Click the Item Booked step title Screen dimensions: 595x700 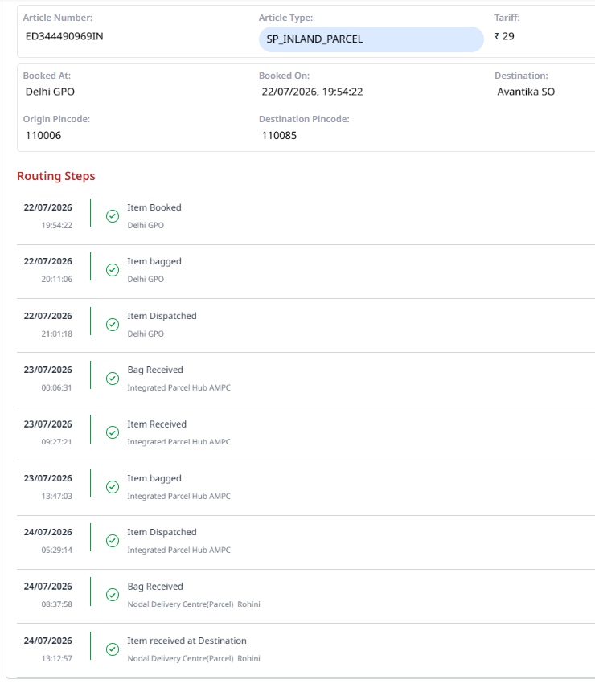tap(154, 207)
